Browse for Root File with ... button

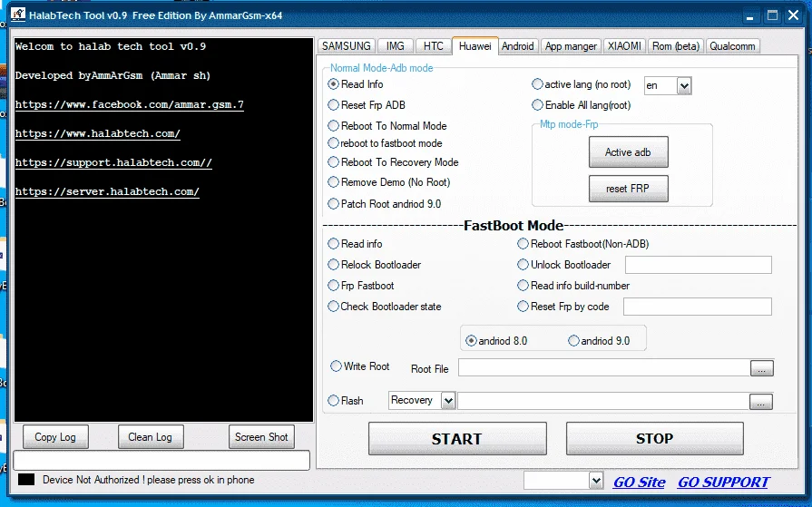coord(761,368)
